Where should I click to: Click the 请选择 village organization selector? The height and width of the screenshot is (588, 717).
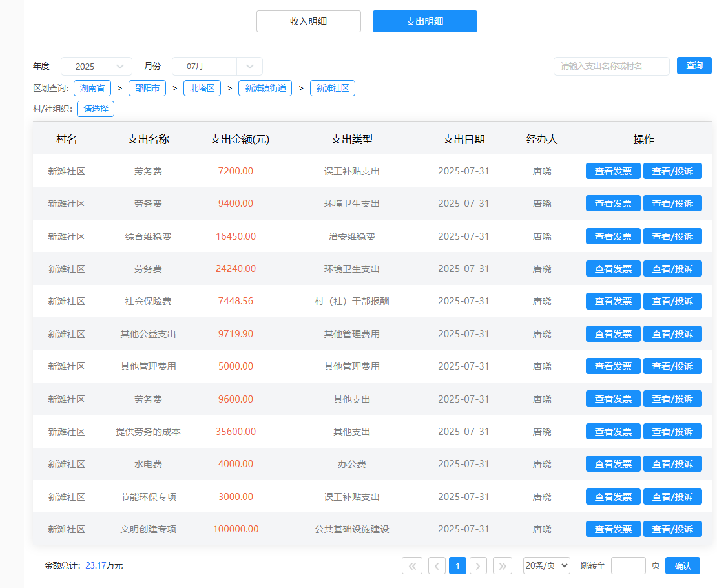click(96, 109)
